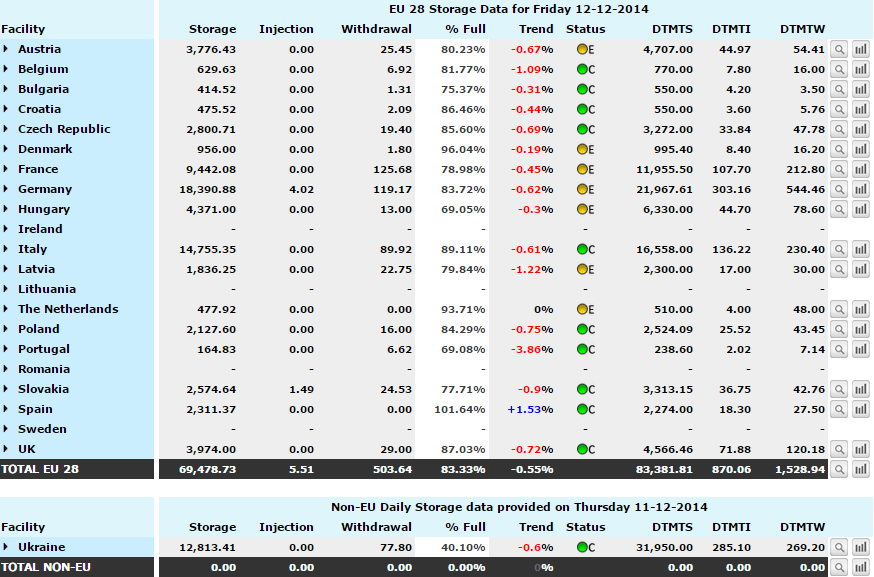
Task: Expand the Ireland row arrow
Action: pos(6,229)
